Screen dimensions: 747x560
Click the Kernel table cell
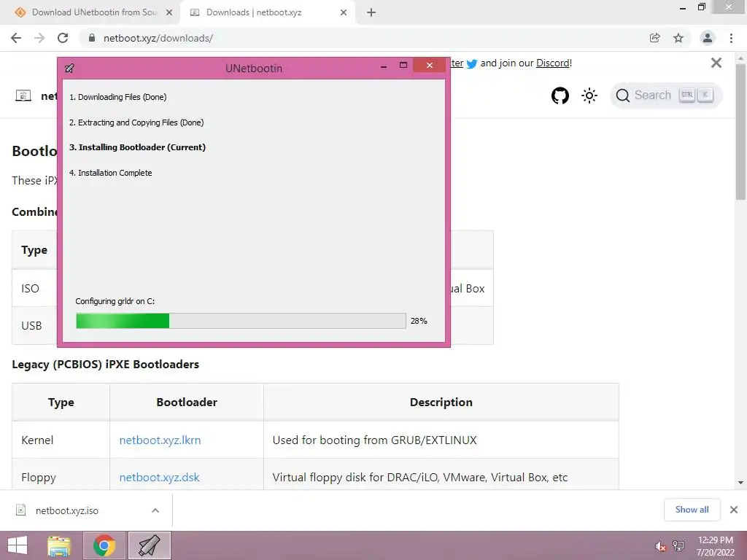(x=61, y=440)
